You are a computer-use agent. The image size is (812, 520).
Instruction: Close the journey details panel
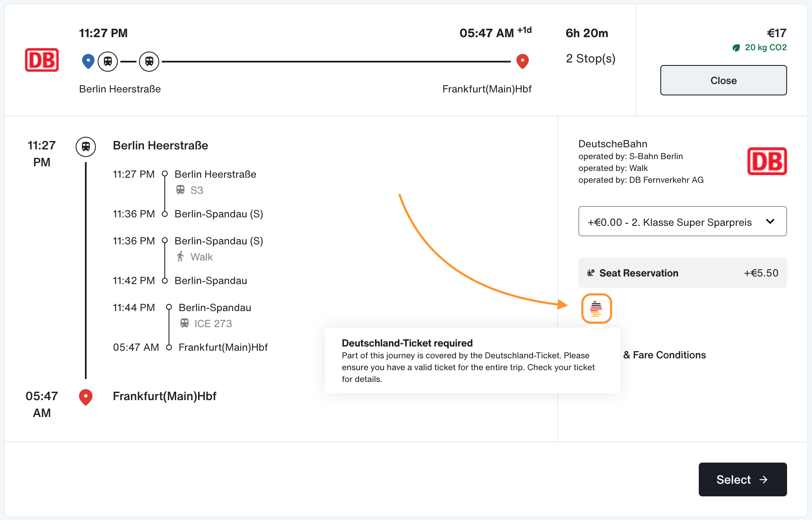click(723, 80)
